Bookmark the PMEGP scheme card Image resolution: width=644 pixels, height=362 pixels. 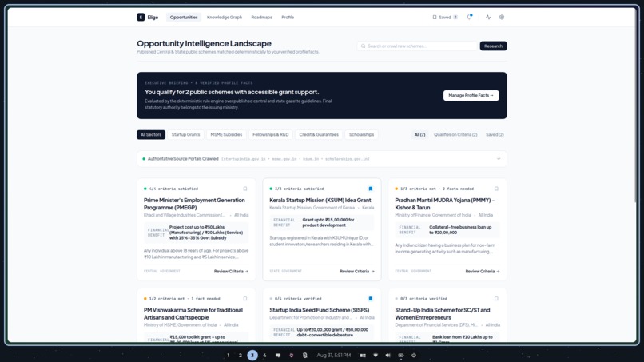click(245, 189)
